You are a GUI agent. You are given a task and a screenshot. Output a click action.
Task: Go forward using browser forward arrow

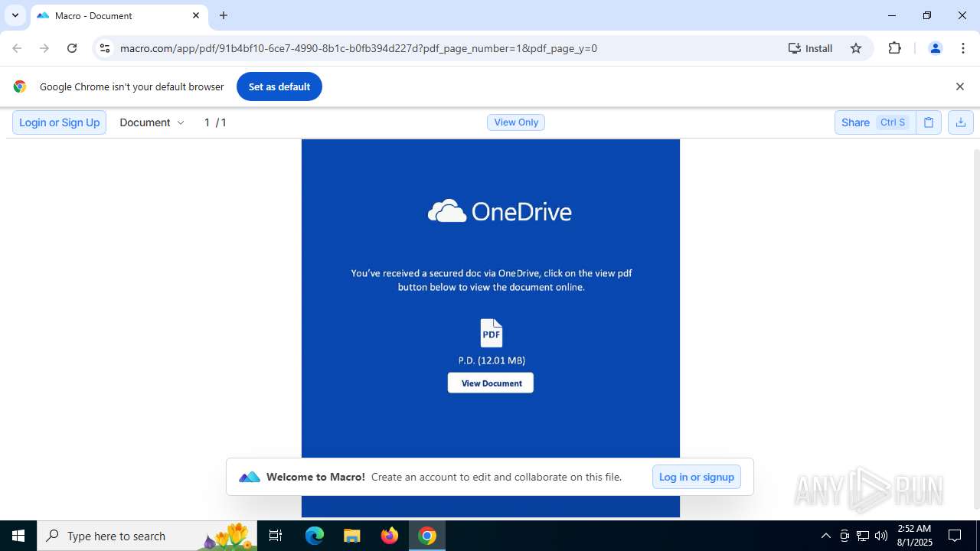coord(44,48)
